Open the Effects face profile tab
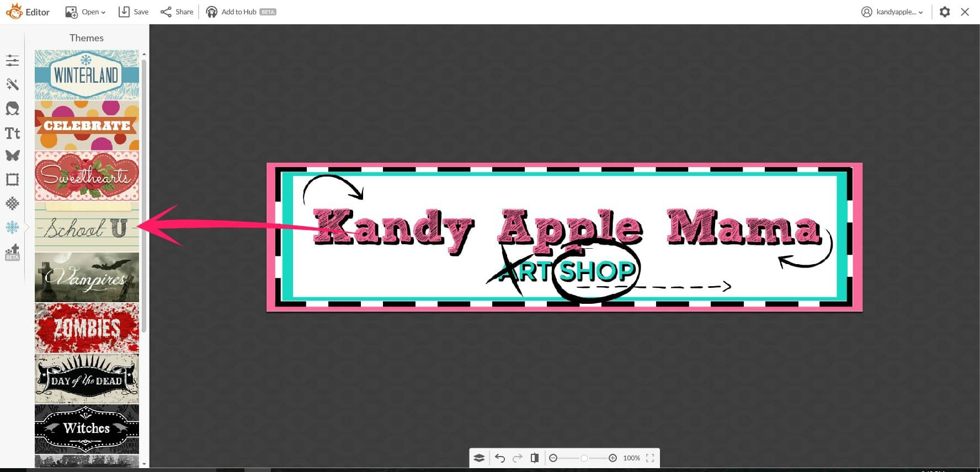This screenshot has height=472, width=980. pos(12,108)
